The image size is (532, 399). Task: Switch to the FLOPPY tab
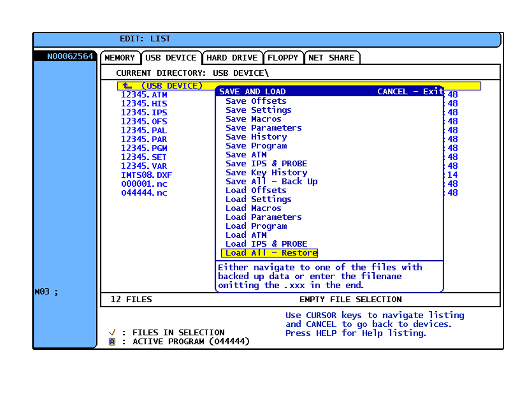click(283, 58)
